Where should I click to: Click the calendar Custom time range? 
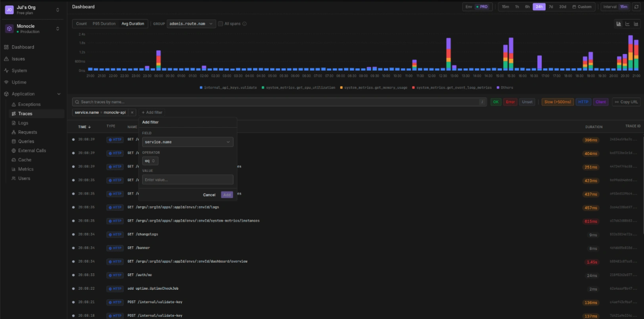pyautogui.click(x=582, y=7)
